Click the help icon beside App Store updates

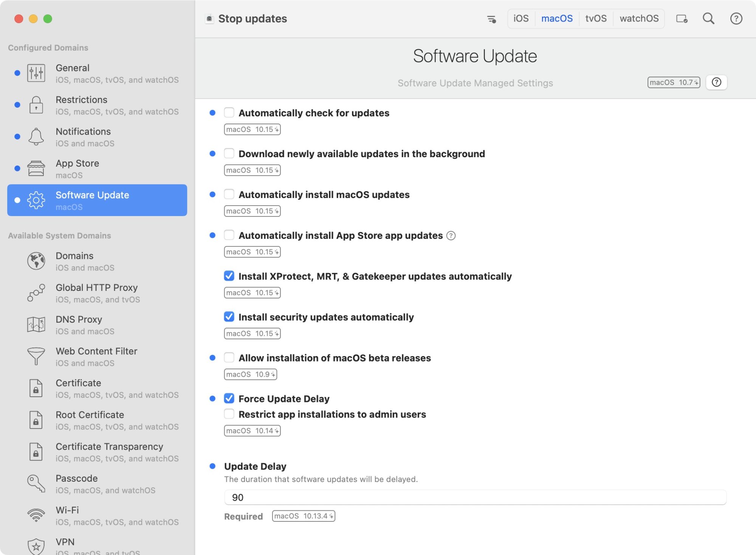pyautogui.click(x=451, y=236)
